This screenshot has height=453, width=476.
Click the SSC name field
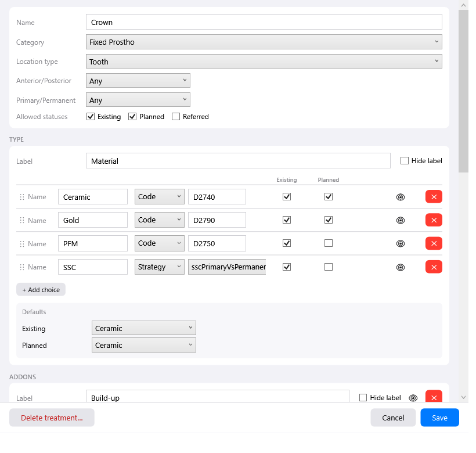[93, 267]
